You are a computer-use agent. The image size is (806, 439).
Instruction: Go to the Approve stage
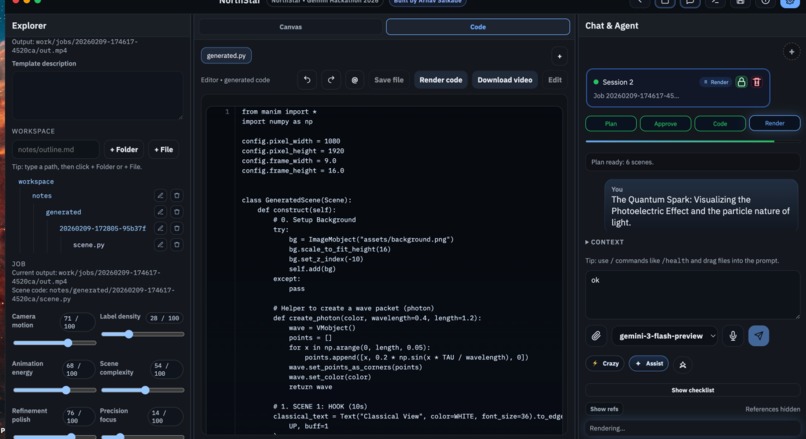(x=665, y=123)
